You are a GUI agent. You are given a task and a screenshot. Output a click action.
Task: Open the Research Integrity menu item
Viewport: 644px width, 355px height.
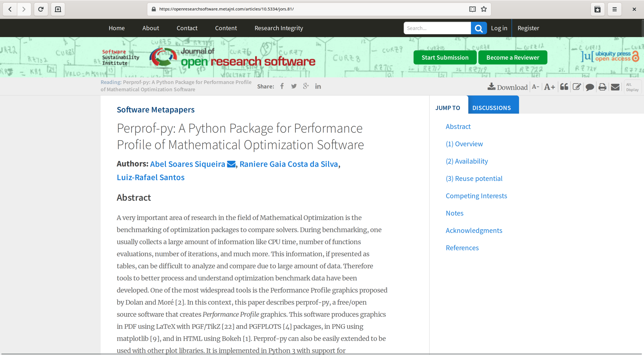[x=279, y=28]
